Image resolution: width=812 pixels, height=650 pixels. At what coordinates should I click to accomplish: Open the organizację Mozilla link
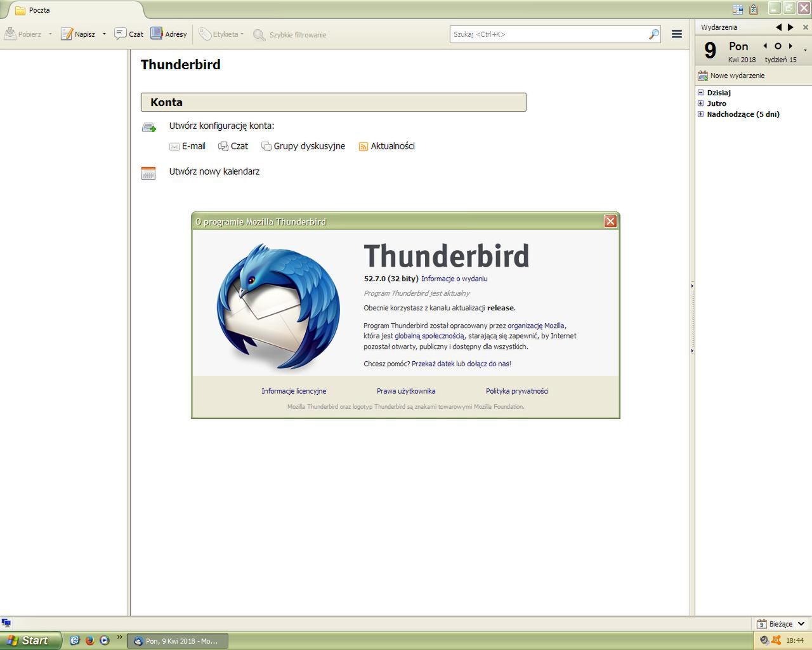(536, 326)
